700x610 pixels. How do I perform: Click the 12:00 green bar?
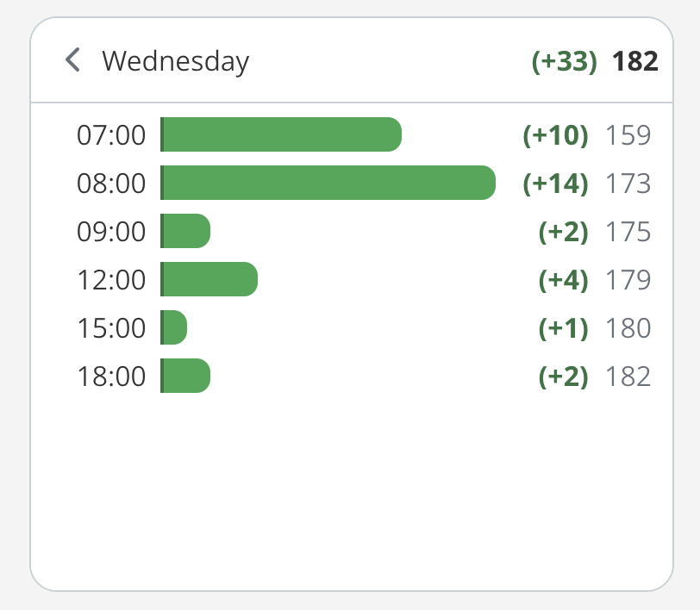209,280
